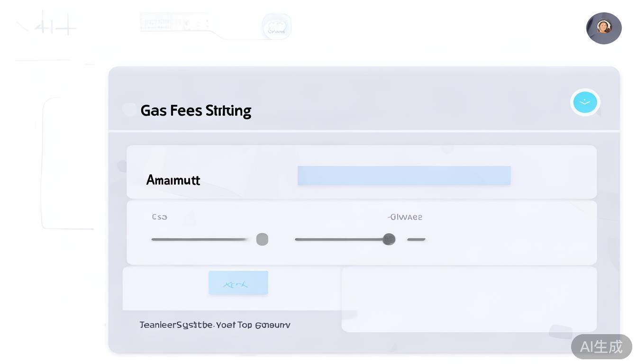The width and height of the screenshot is (637, 364).
Task: Click the Amaımutt label
Action: click(x=173, y=180)
